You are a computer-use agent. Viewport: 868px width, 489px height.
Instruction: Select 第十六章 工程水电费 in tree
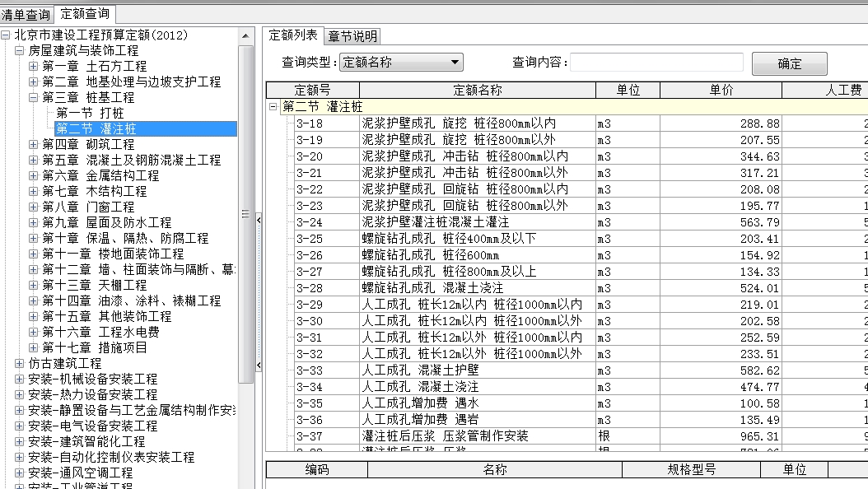click(x=100, y=332)
